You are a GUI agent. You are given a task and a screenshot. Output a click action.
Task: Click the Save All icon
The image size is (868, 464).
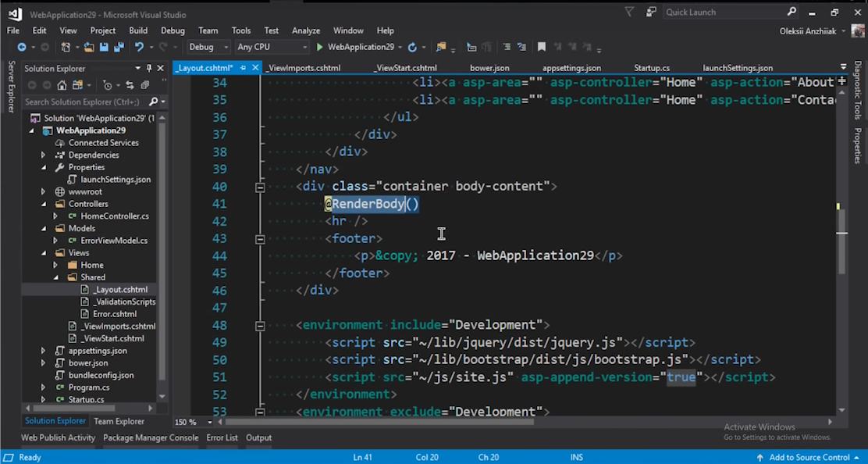point(119,48)
